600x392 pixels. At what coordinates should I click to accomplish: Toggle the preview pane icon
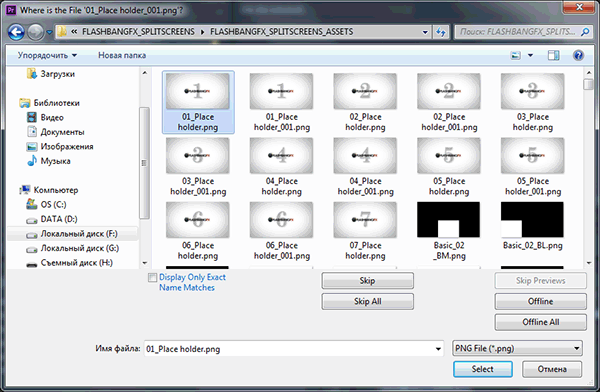pos(553,56)
